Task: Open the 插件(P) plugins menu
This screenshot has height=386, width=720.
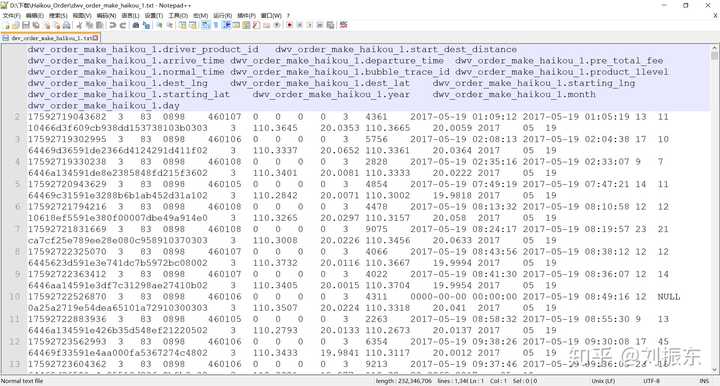Action: pos(247,16)
